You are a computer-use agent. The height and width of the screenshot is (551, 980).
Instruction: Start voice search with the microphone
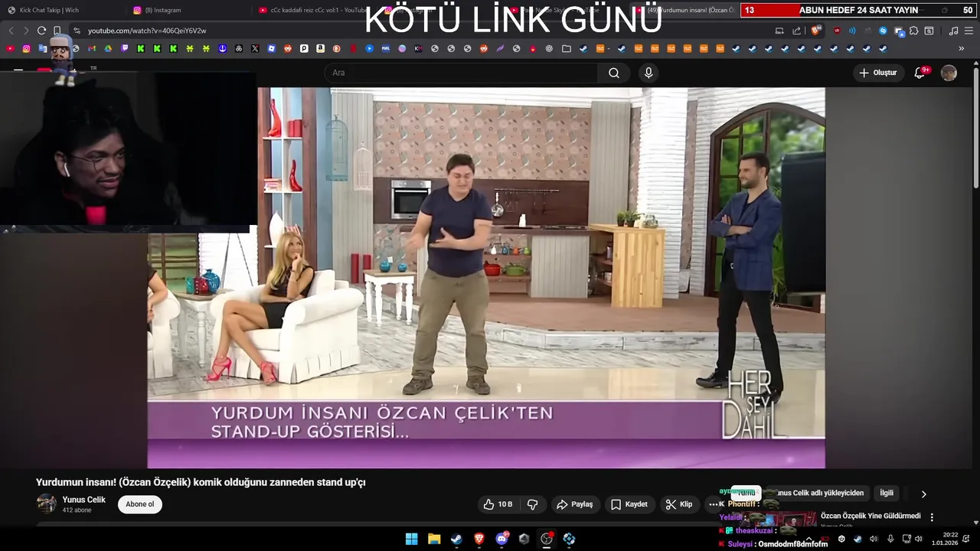[648, 73]
